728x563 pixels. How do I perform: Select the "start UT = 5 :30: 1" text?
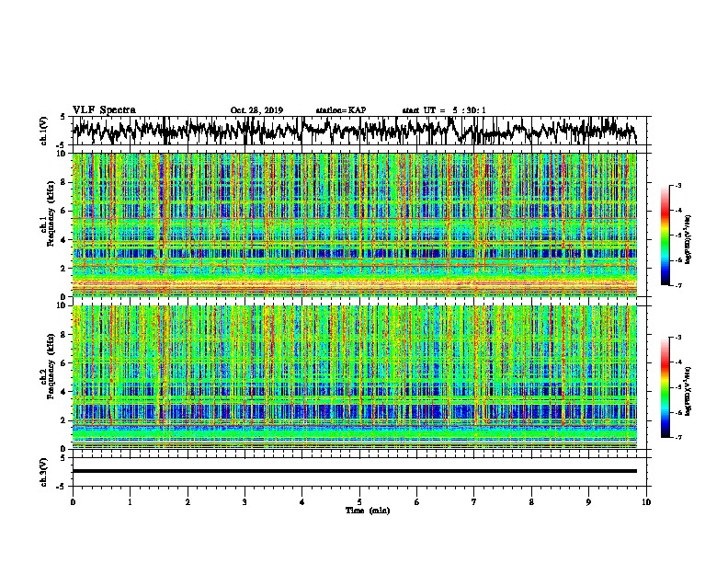tap(444, 110)
